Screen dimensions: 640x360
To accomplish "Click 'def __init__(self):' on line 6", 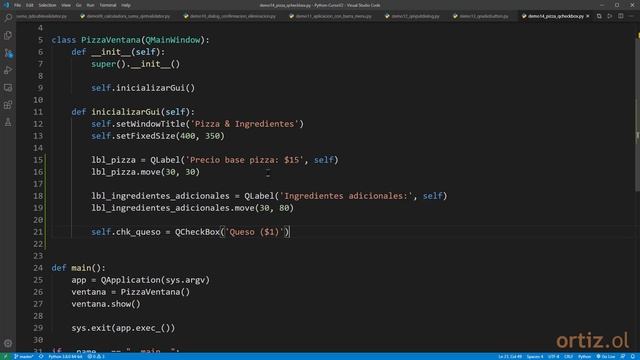I will 118,52.
